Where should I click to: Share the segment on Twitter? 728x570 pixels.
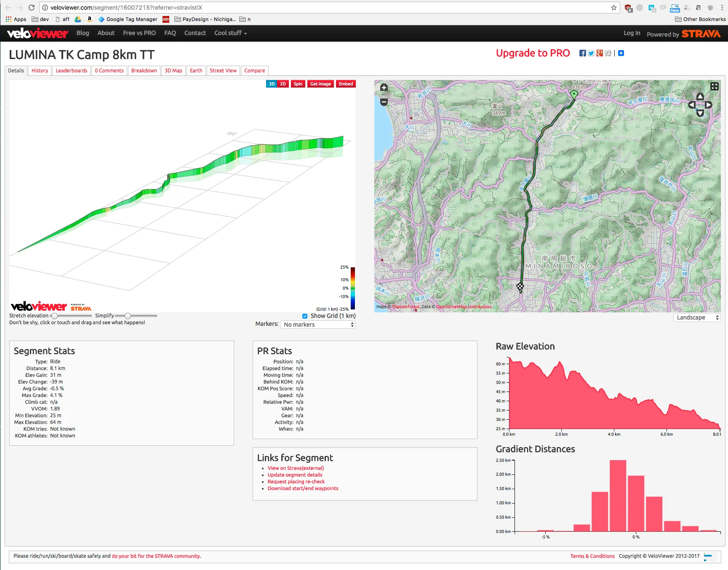pos(591,53)
